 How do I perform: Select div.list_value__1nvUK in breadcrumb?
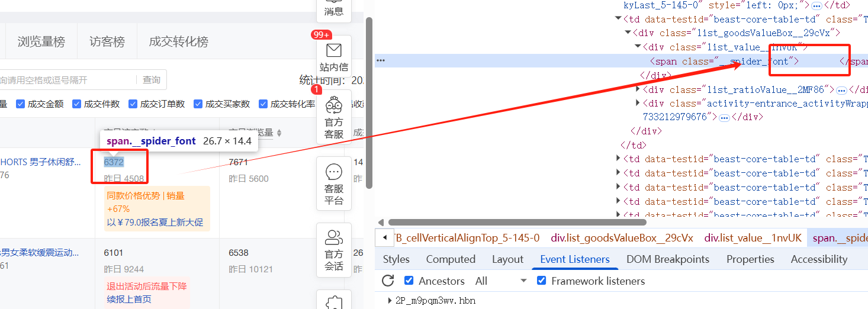pyautogui.click(x=753, y=238)
